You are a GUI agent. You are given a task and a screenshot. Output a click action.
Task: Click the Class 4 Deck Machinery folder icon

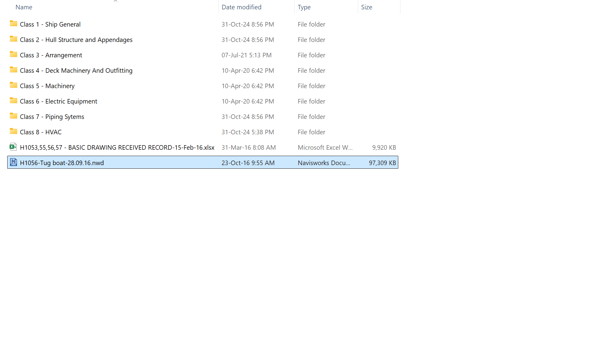[13, 70]
